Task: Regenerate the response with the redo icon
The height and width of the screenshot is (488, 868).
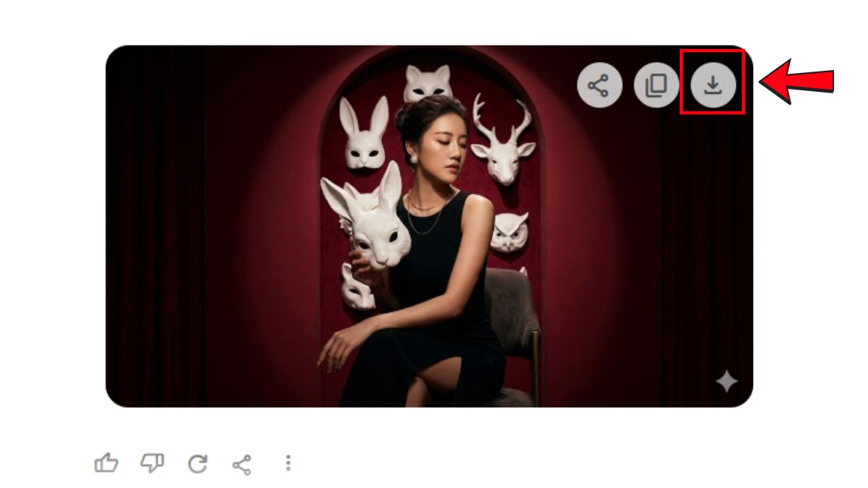Action: (197, 463)
